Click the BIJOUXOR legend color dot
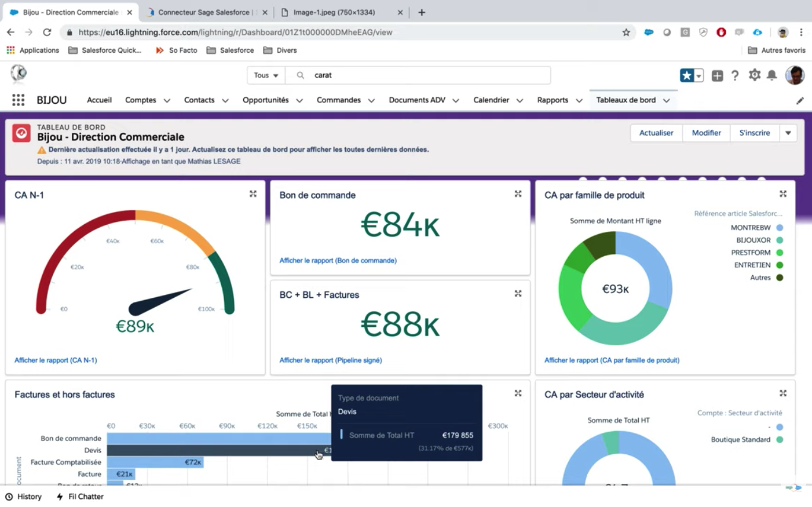The image size is (812, 507). [780, 240]
